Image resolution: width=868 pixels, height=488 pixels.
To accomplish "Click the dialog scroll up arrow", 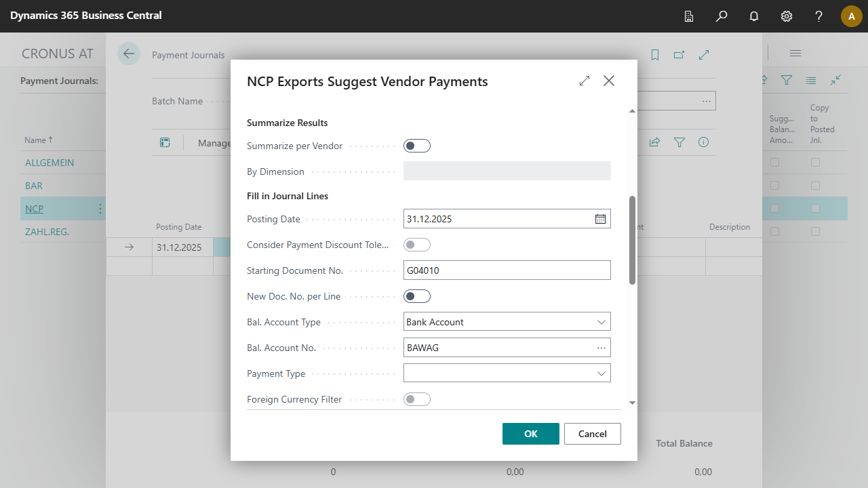I will point(633,110).
